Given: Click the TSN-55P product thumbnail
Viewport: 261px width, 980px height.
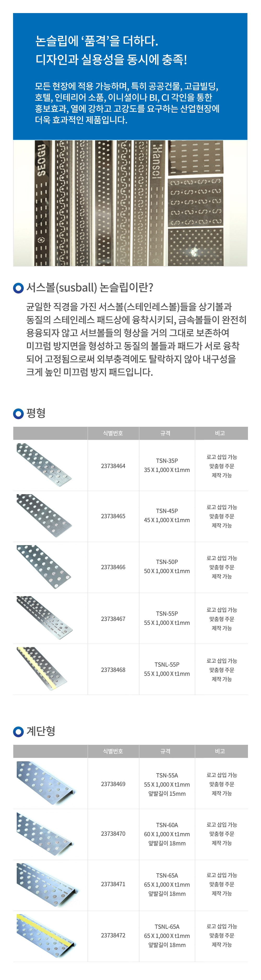Looking at the screenshot, I should (44, 618).
